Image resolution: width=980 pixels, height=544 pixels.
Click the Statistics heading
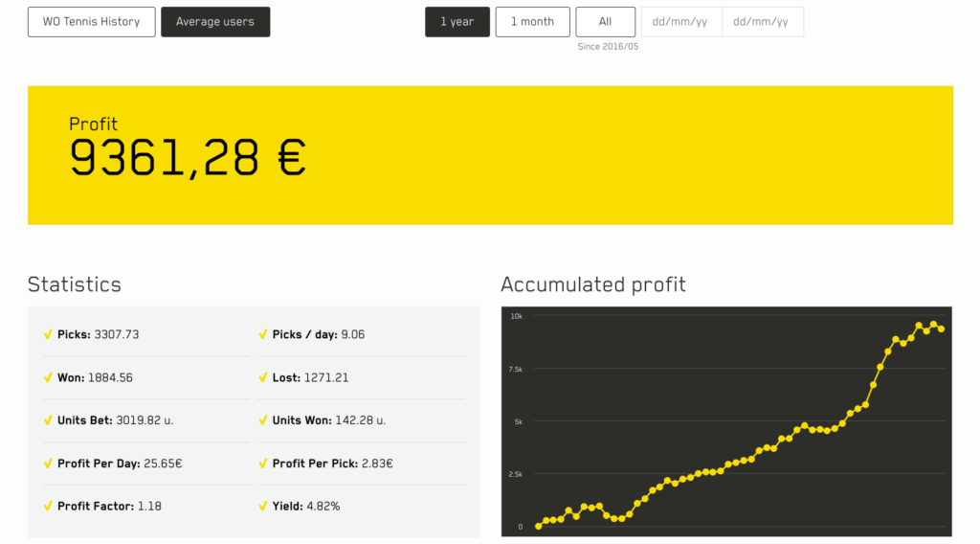pyautogui.click(x=75, y=284)
